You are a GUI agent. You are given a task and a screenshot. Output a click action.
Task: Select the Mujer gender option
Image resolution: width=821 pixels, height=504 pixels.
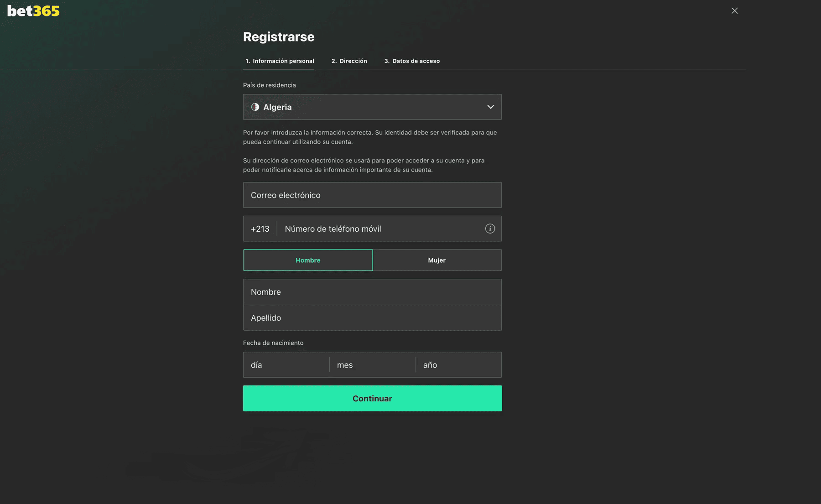pos(437,260)
